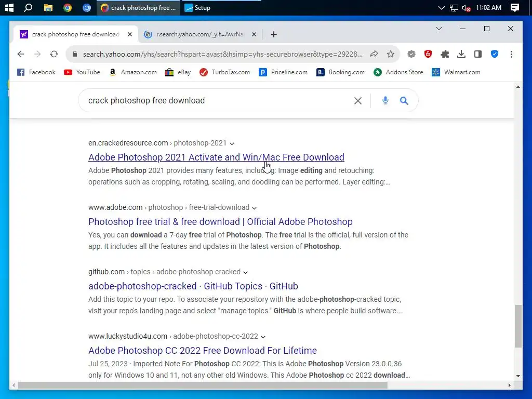Image resolution: width=532 pixels, height=399 pixels.
Task: Launch Google Chrome from taskbar
Action: click(x=68, y=7)
